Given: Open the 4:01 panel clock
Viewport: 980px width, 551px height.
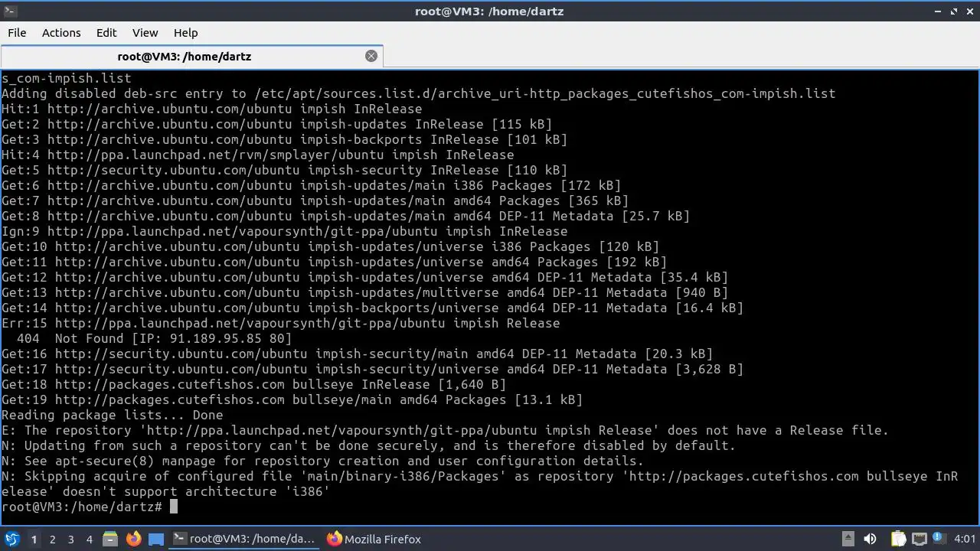Looking at the screenshot, I should tap(965, 540).
